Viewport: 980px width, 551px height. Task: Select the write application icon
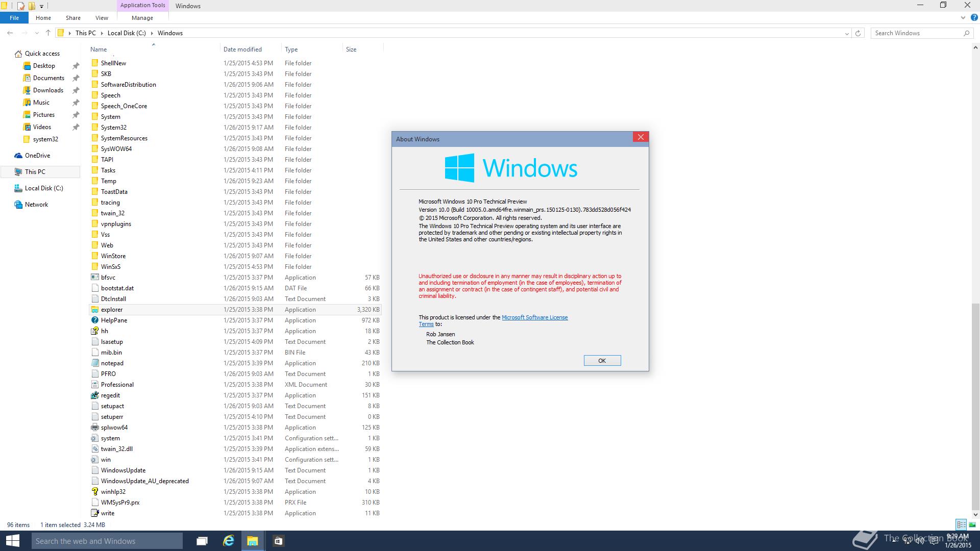[94, 513]
